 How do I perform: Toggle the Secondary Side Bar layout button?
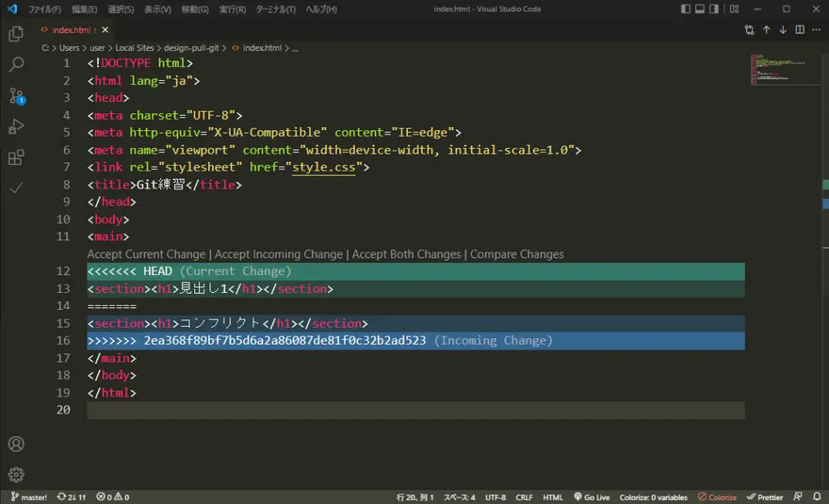pyautogui.click(x=714, y=9)
